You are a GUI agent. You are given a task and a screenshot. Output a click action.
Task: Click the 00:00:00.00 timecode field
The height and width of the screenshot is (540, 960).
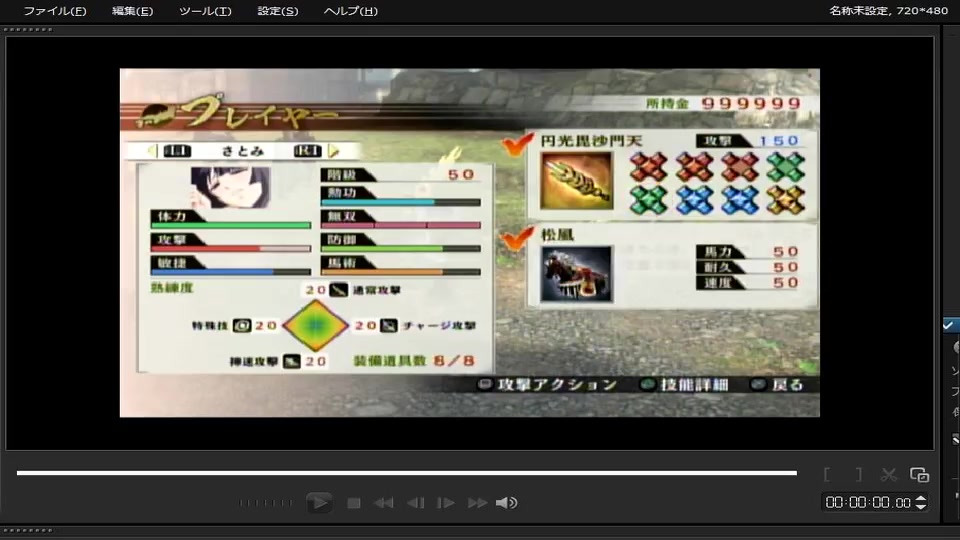[x=868, y=503]
